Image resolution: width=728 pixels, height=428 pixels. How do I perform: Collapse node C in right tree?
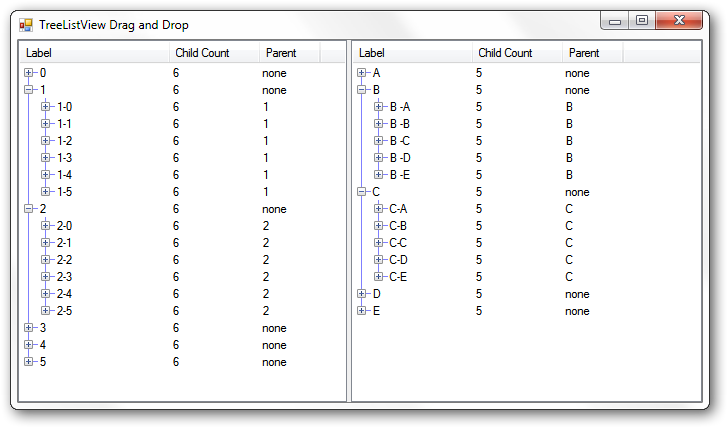click(x=362, y=191)
